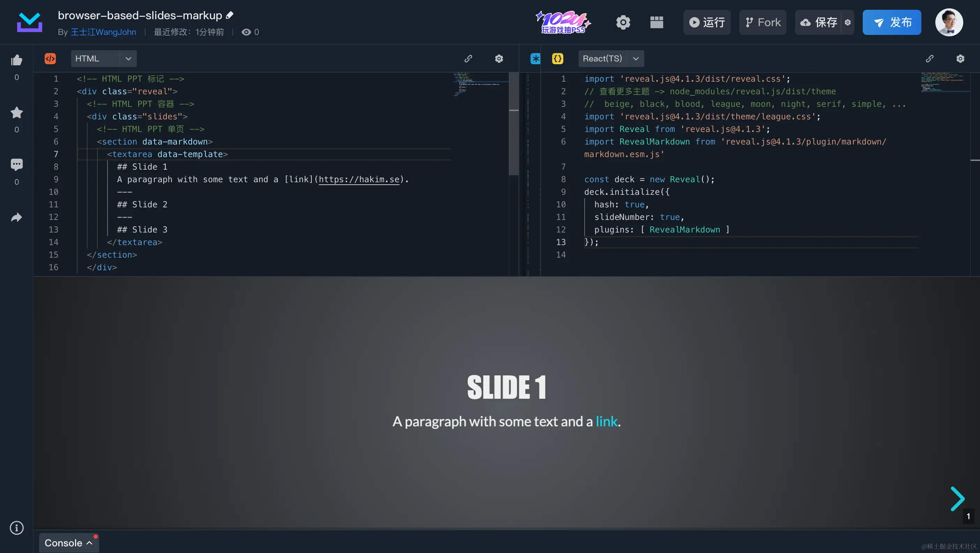Format code with the Prettier icon
Viewport: 980px width, 553px height.
tap(535, 59)
